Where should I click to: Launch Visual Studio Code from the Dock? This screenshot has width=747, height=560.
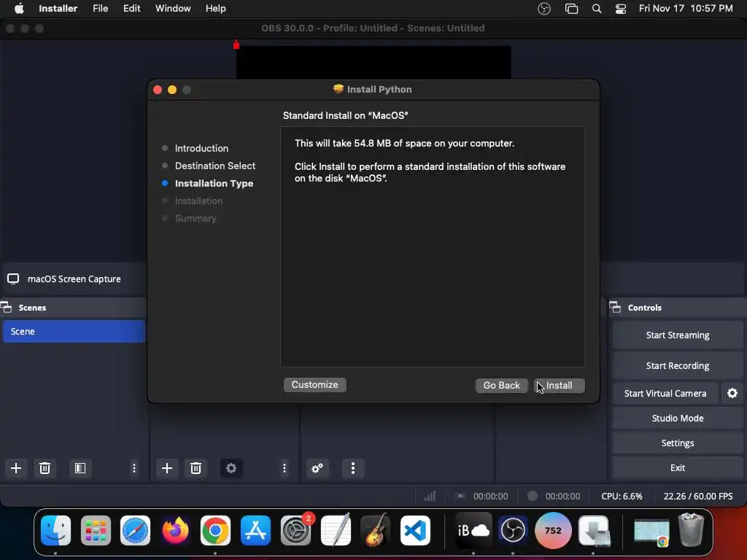pos(415,530)
